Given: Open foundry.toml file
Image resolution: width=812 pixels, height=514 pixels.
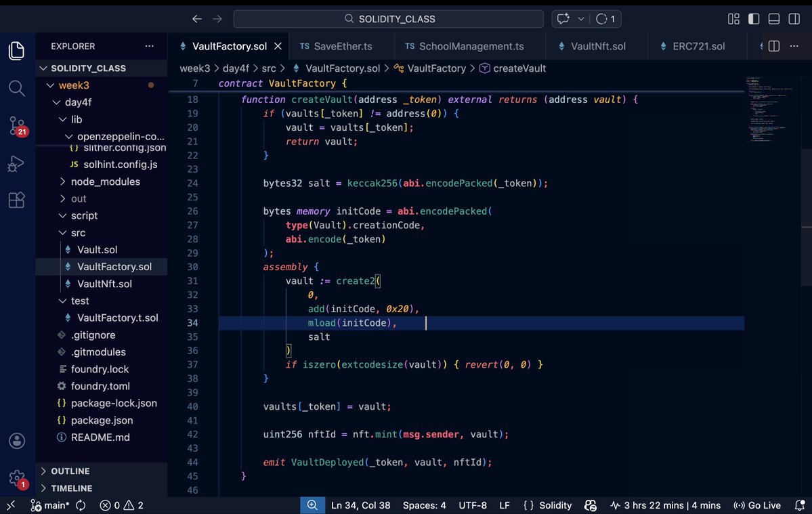Looking at the screenshot, I should [x=102, y=386].
